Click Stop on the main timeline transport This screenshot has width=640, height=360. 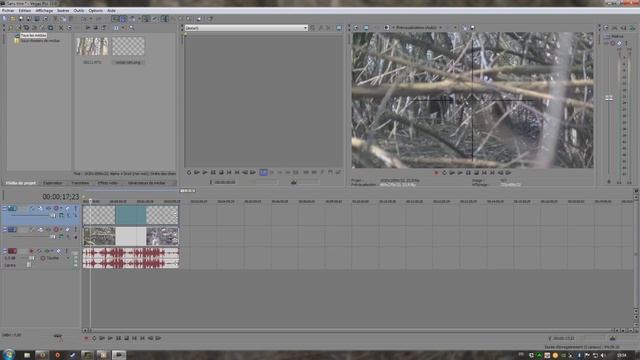126,338
